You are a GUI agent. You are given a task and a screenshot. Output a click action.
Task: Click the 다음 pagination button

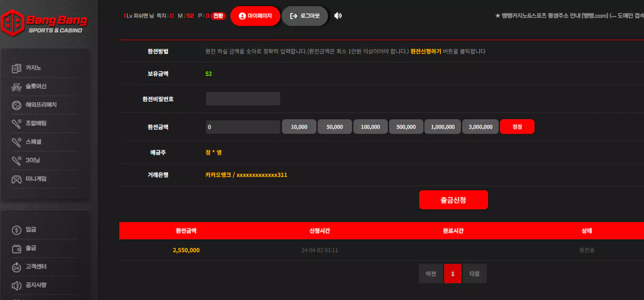(475, 274)
